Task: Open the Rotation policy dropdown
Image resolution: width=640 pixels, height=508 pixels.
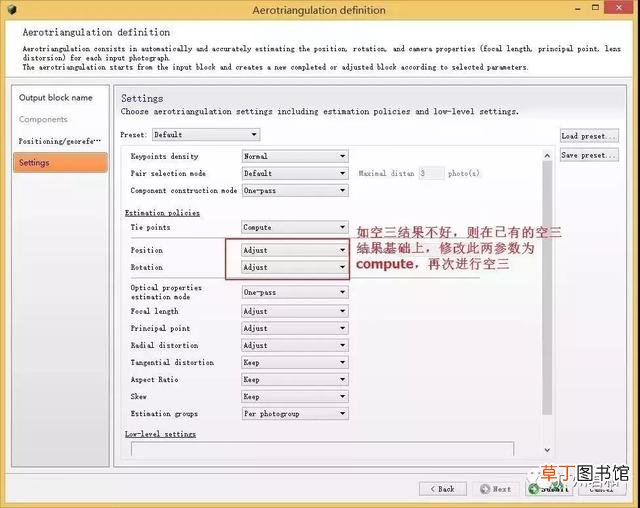Action: click(295, 267)
